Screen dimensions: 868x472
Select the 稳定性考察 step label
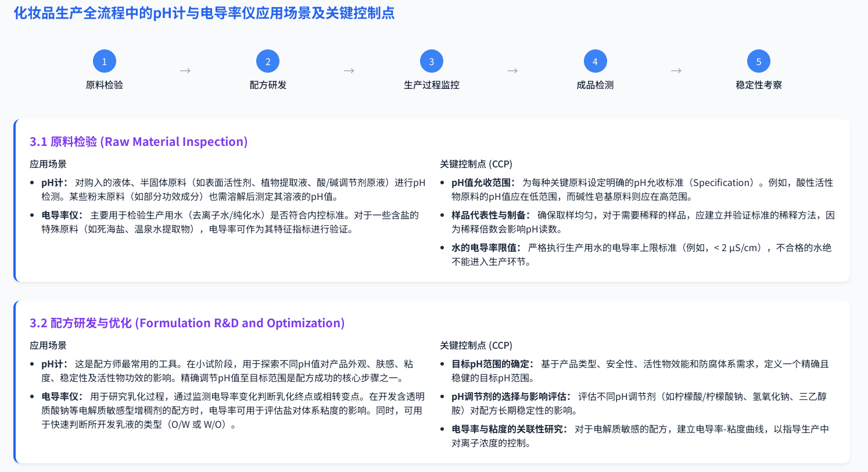coord(759,85)
